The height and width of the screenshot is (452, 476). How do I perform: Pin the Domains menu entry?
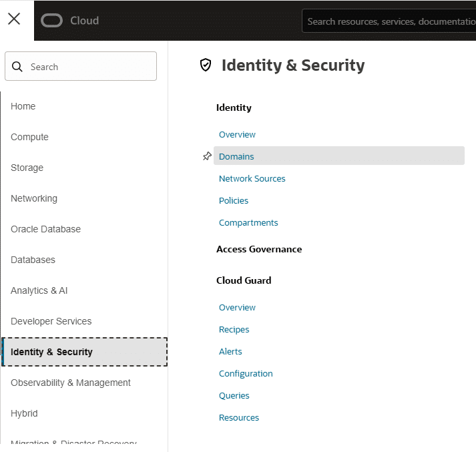[x=207, y=156]
